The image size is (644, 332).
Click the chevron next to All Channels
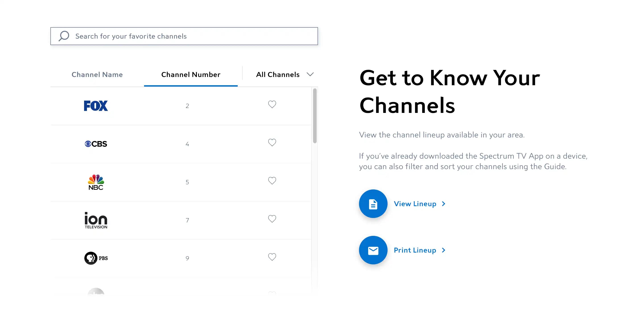(310, 74)
